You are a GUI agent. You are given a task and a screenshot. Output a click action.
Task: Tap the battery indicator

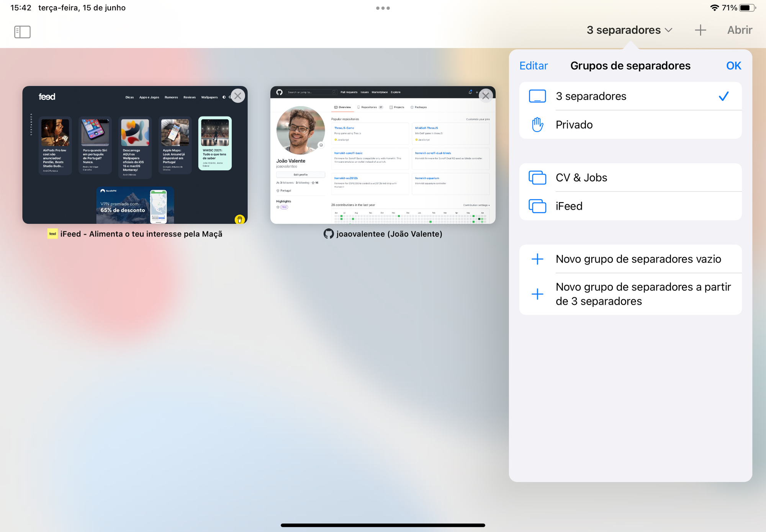(x=748, y=8)
